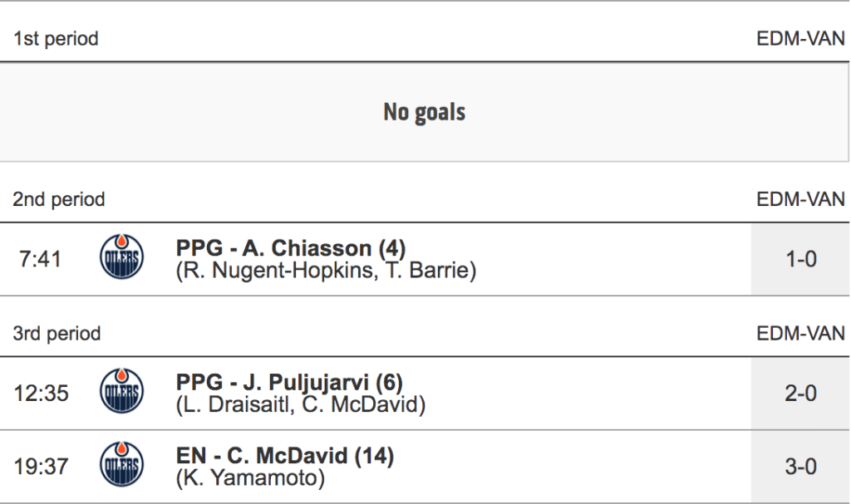Click the K. Yamamoto assist text

point(250,478)
